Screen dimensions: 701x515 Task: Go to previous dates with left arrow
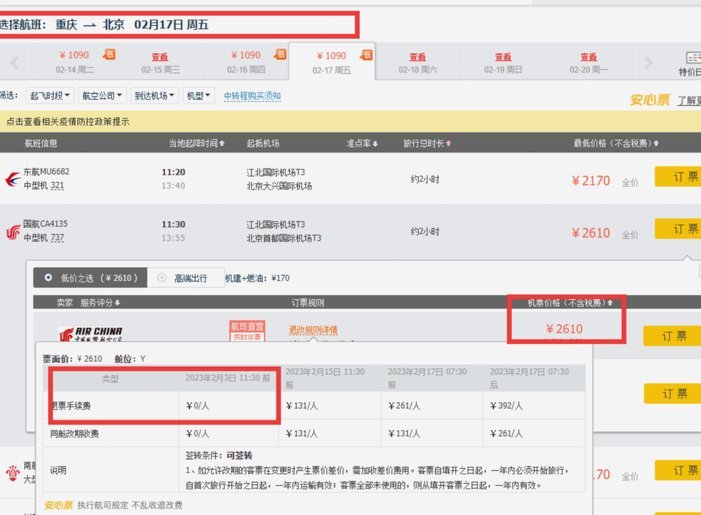(x=14, y=63)
